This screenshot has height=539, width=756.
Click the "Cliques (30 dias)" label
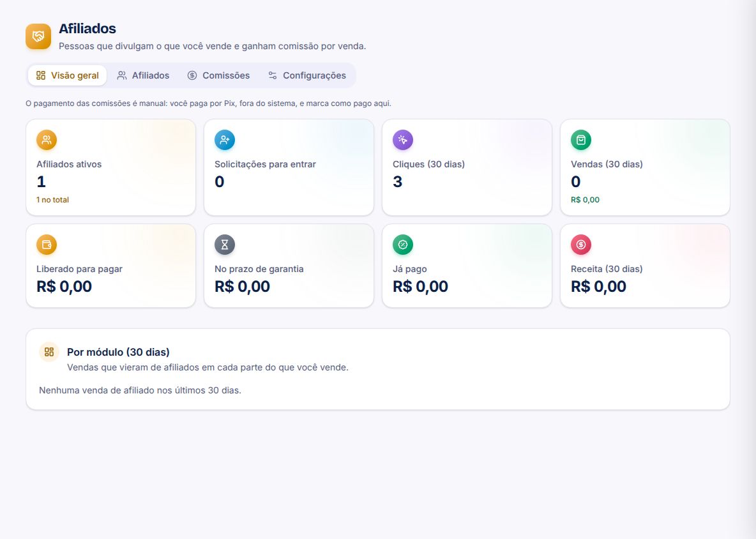(428, 164)
